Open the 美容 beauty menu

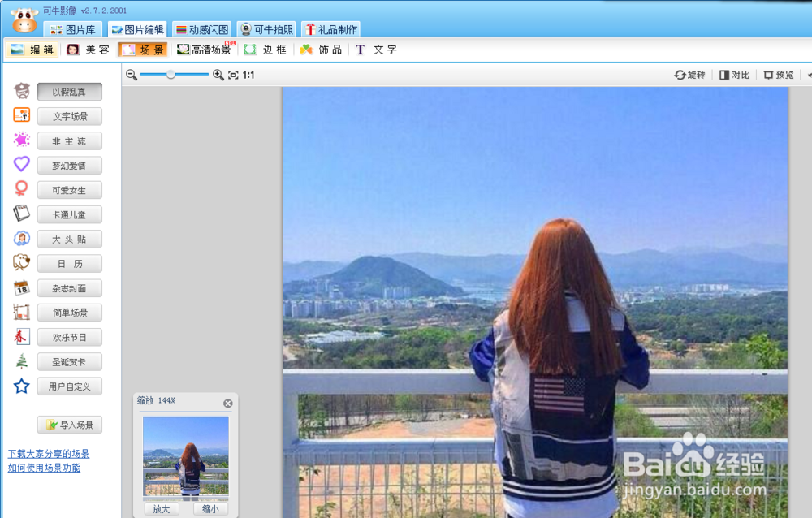click(x=88, y=50)
